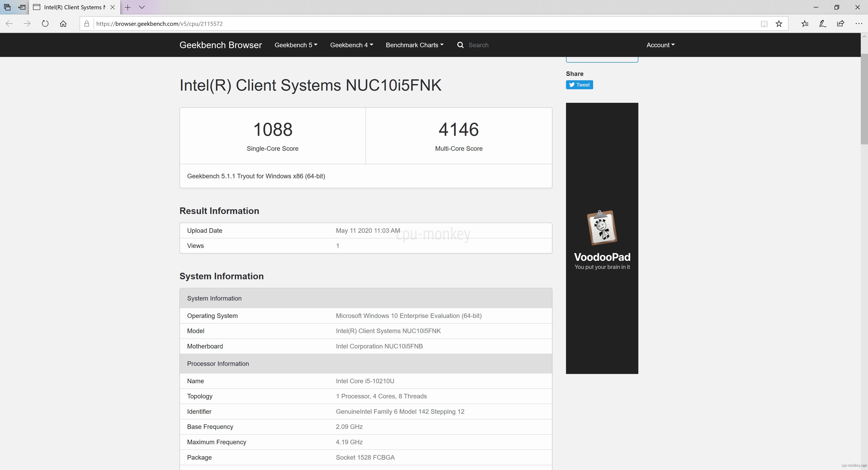Click the browser Forward arrow
868x470 pixels.
pos(27,23)
